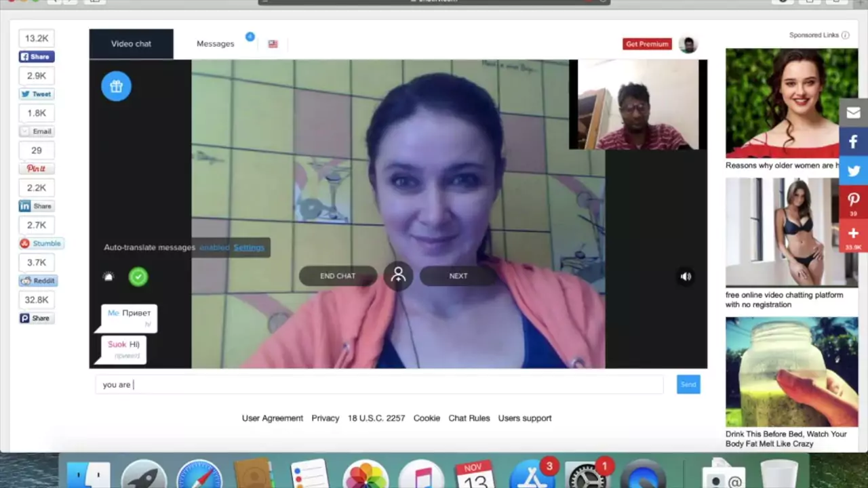Skip to NEXT chat partner

[x=458, y=276]
